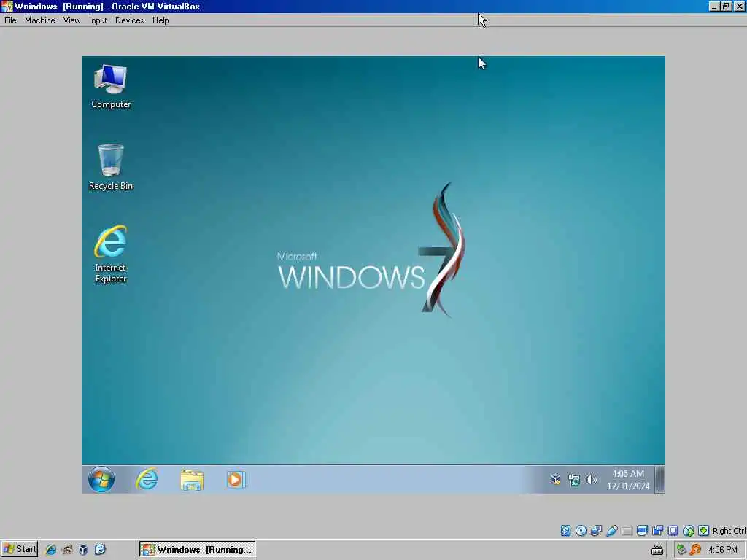Screen dimensions: 747x560
Task: Click the Right Ctrl host key label
Action: tap(729, 531)
